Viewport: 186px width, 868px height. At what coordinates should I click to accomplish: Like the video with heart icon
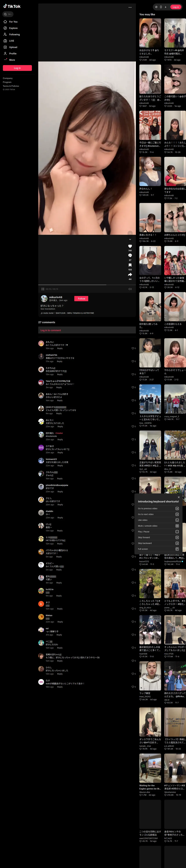(x=130, y=246)
